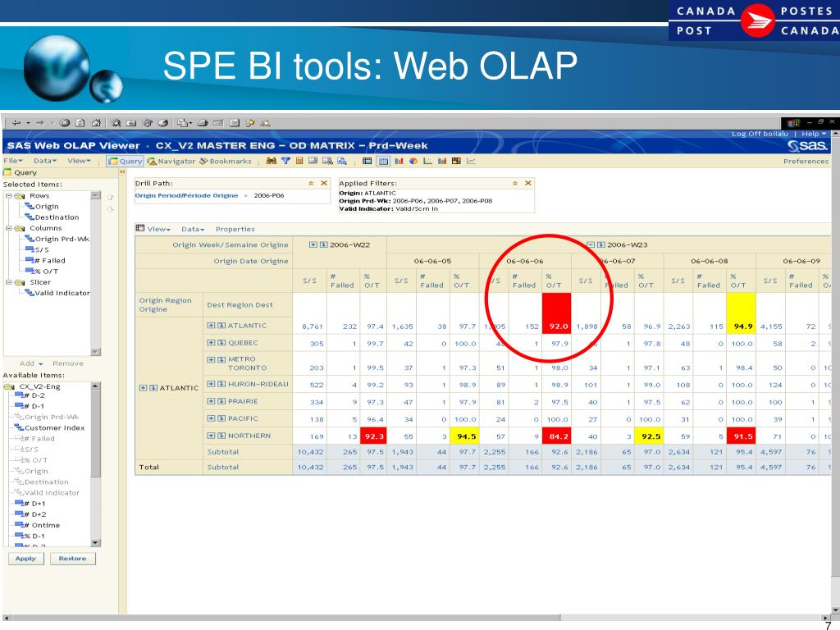Open table Properties link
This screenshot has width=840, height=630.
(235, 229)
